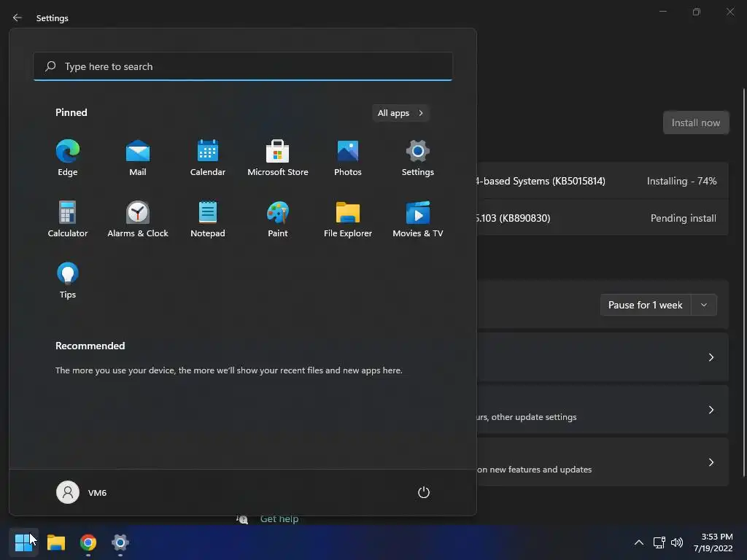Open the Settings row chevron under the Pause row
Screen dimensions: 747x560
click(711, 357)
